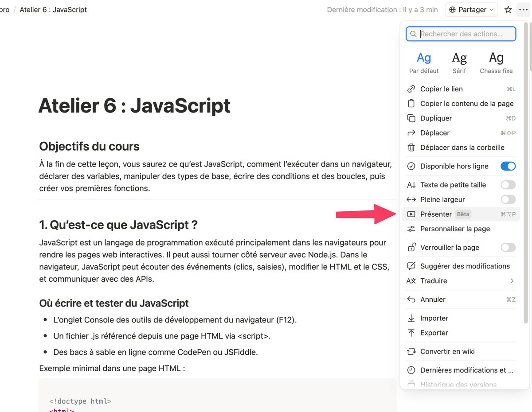Open the three-dots page menu
Viewport: 532px width, 412px height.
click(x=523, y=10)
